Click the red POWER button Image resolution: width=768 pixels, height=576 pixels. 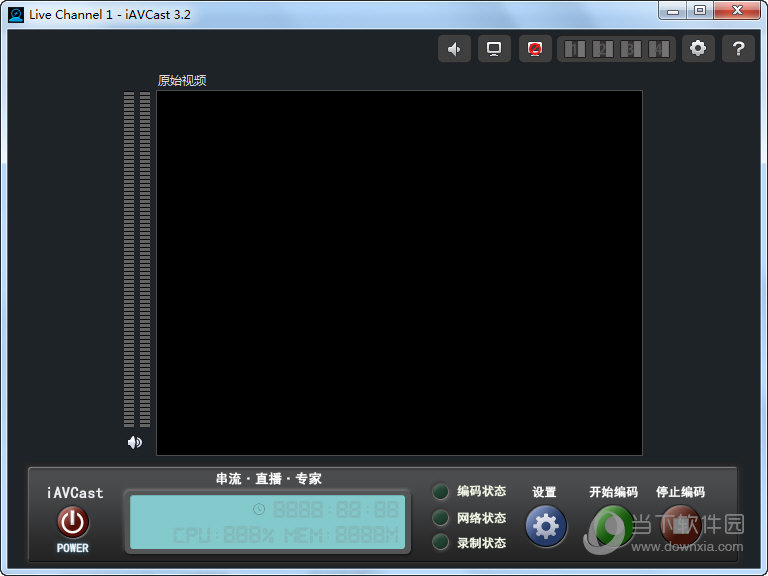(x=73, y=522)
